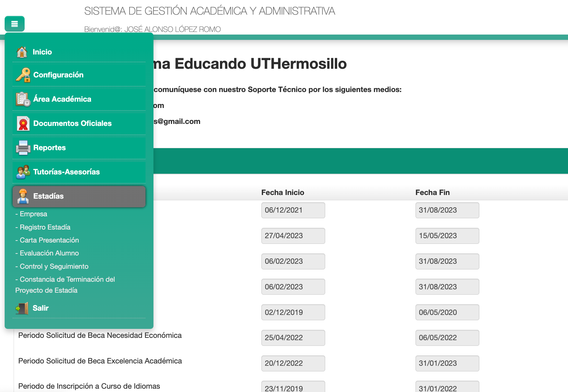568x392 pixels.
Task: Go to Evaluación Alumno
Action: click(x=49, y=253)
